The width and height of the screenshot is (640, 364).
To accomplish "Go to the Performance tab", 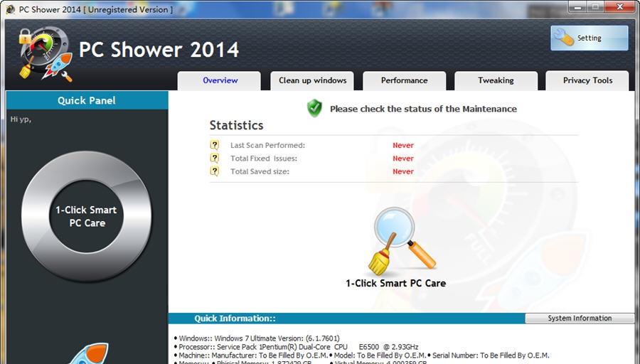I will [404, 80].
